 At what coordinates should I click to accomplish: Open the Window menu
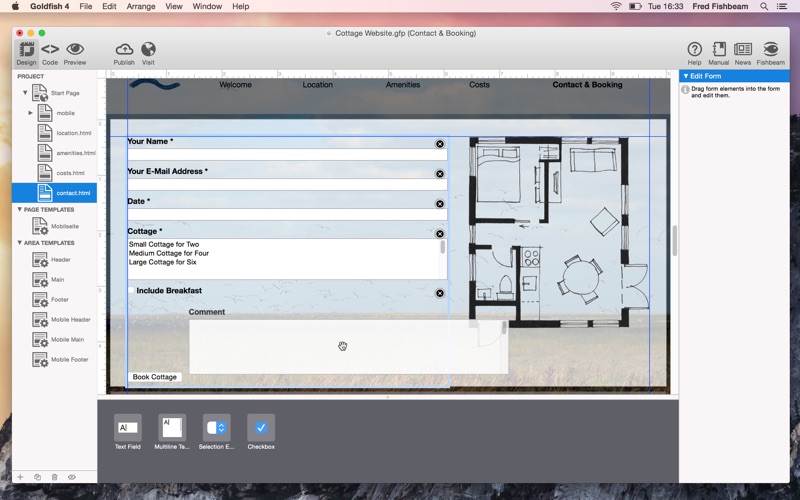[207, 6]
